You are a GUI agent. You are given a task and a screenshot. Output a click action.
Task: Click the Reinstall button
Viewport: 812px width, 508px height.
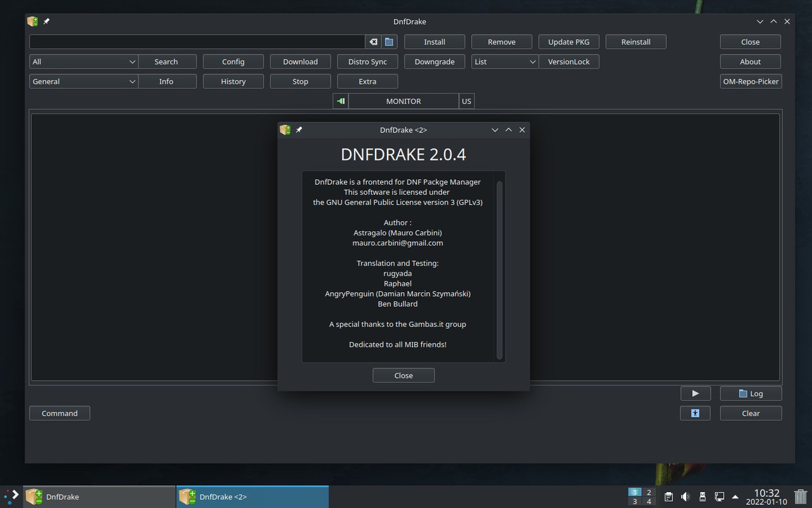[x=636, y=42]
